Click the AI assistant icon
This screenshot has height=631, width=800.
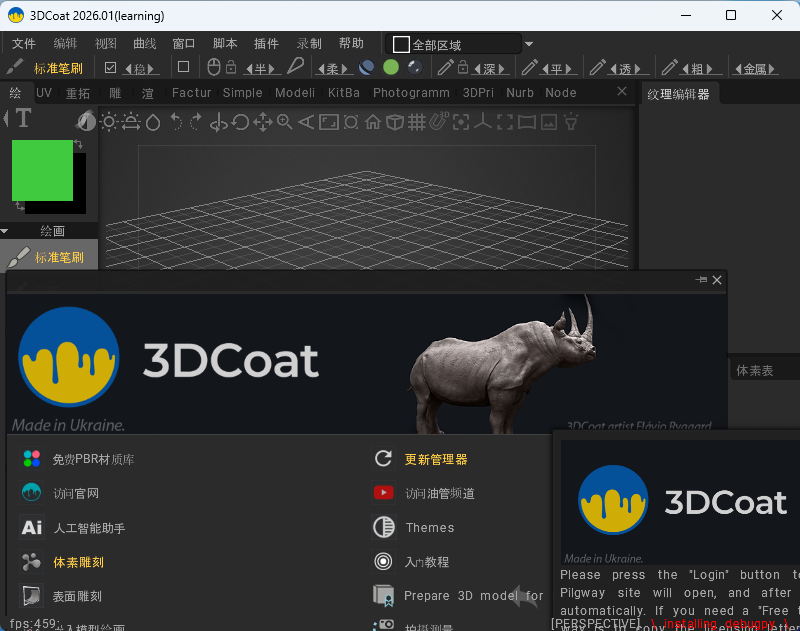[x=32, y=527]
